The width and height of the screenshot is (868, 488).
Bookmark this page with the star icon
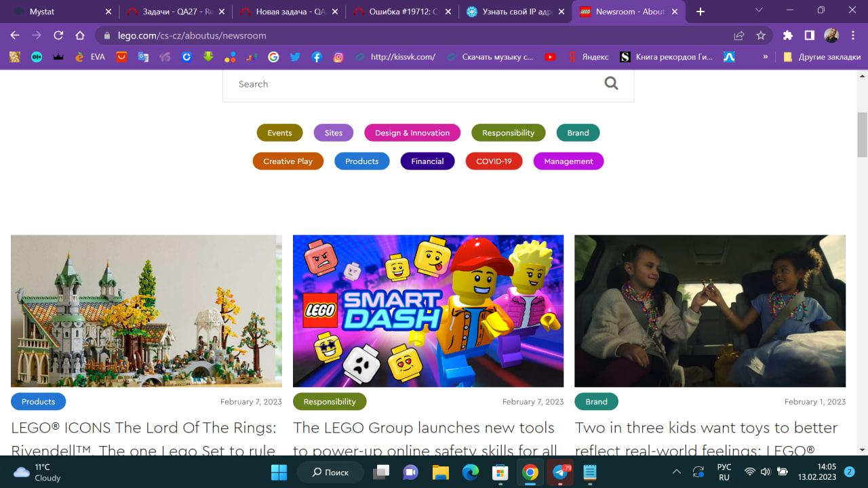[761, 35]
